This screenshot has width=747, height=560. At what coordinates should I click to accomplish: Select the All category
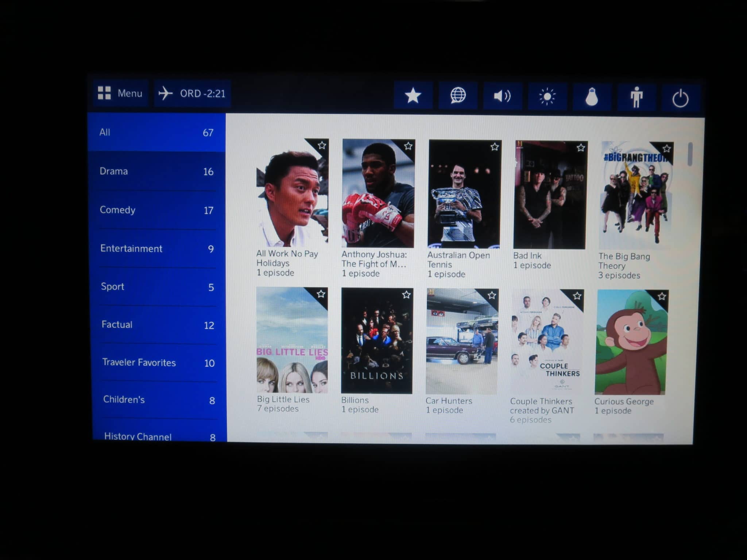pos(157,132)
